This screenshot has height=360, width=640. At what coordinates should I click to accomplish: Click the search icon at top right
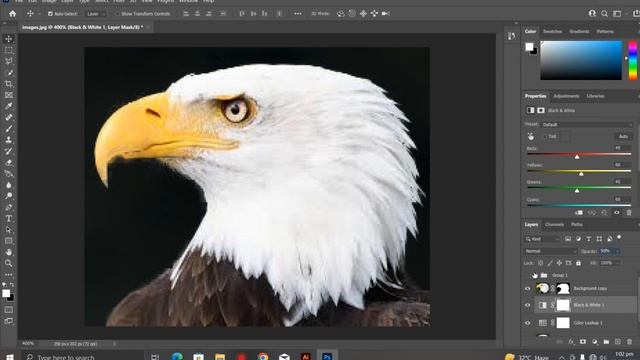pyautogui.click(x=604, y=13)
